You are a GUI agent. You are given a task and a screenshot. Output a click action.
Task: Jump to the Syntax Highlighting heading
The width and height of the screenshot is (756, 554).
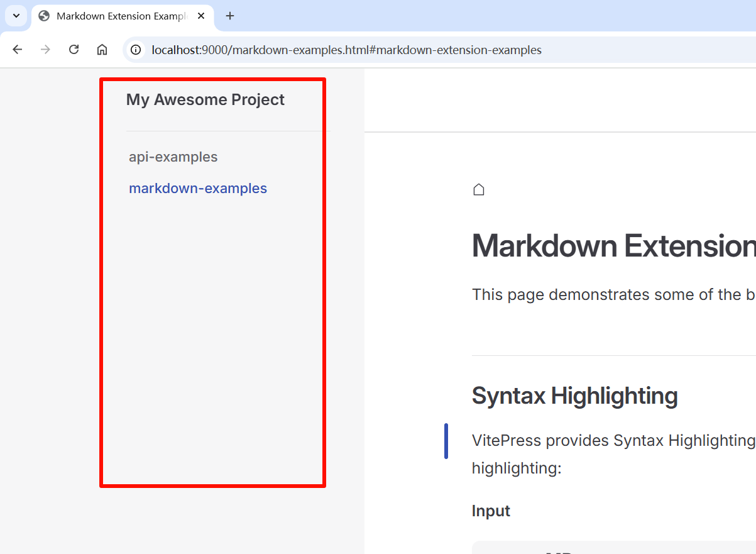[x=574, y=396]
